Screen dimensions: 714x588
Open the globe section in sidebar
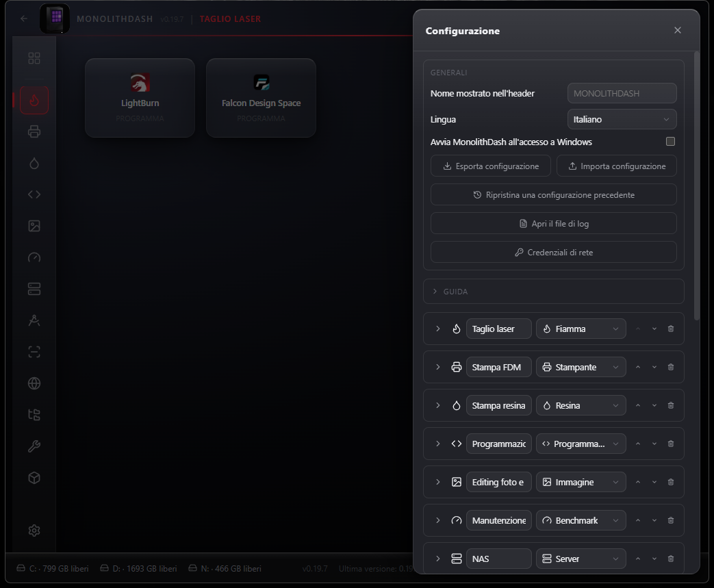[x=34, y=383]
